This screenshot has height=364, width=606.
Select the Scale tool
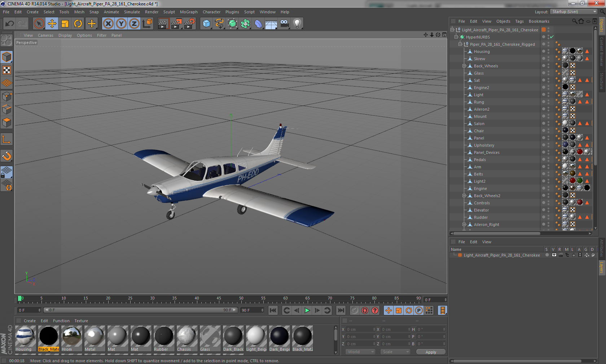tap(65, 24)
